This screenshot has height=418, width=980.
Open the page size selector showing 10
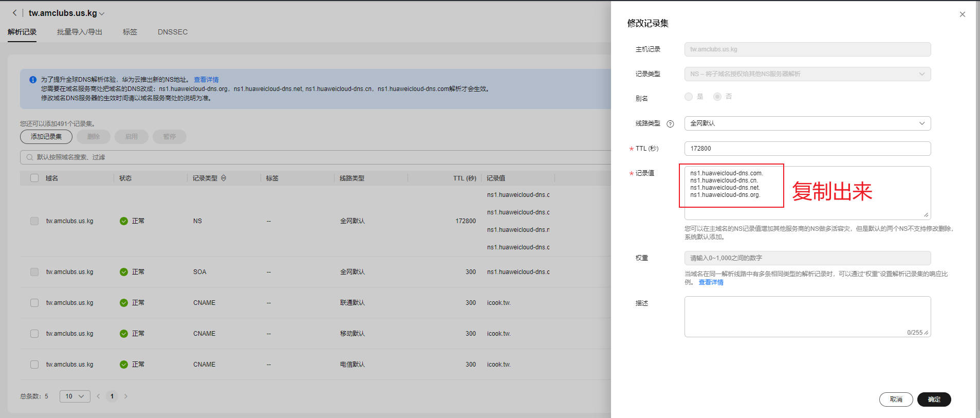pos(75,396)
